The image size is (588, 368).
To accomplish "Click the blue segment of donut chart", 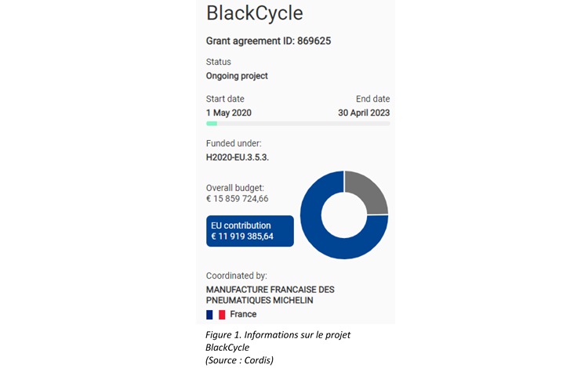I will [x=329, y=244].
